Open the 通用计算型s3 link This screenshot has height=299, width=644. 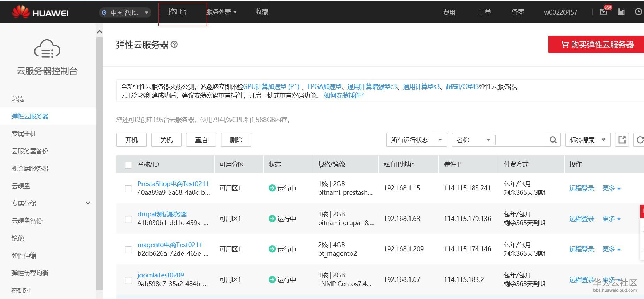click(x=421, y=86)
